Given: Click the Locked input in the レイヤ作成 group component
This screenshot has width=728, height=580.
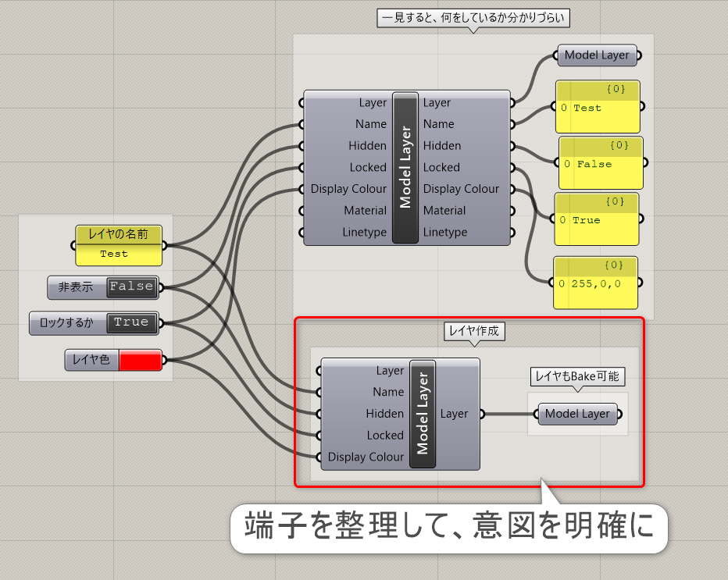Looking at the screenshot, I should 385,436.
